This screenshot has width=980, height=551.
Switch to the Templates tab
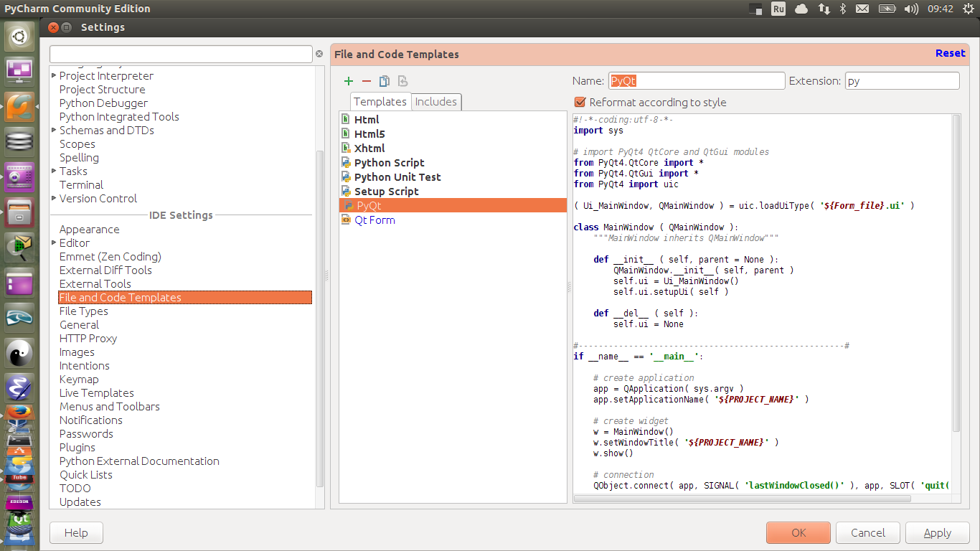[x=380, y=102]
